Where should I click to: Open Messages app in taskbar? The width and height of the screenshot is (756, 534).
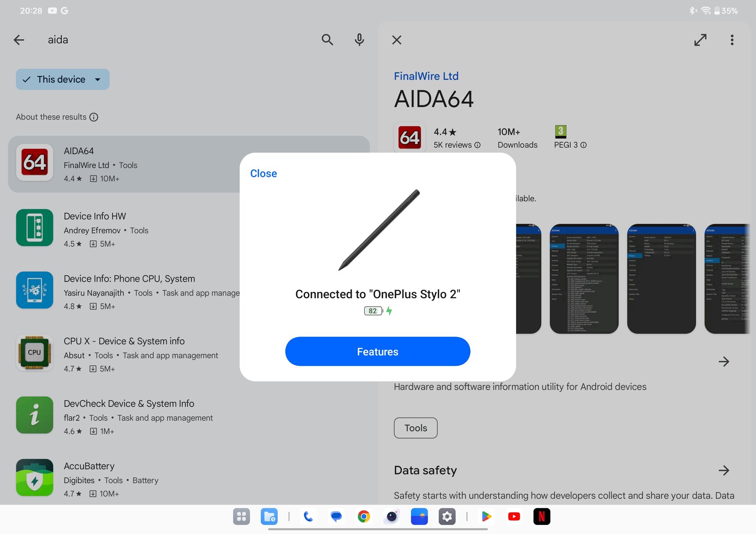coord(336,516)
